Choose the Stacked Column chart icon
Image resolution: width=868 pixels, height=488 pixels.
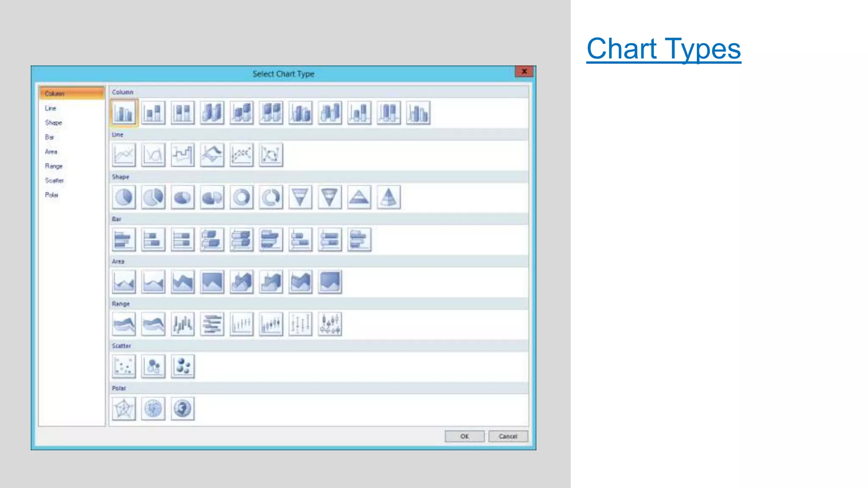pyautogui.click(x=153, y=113)
